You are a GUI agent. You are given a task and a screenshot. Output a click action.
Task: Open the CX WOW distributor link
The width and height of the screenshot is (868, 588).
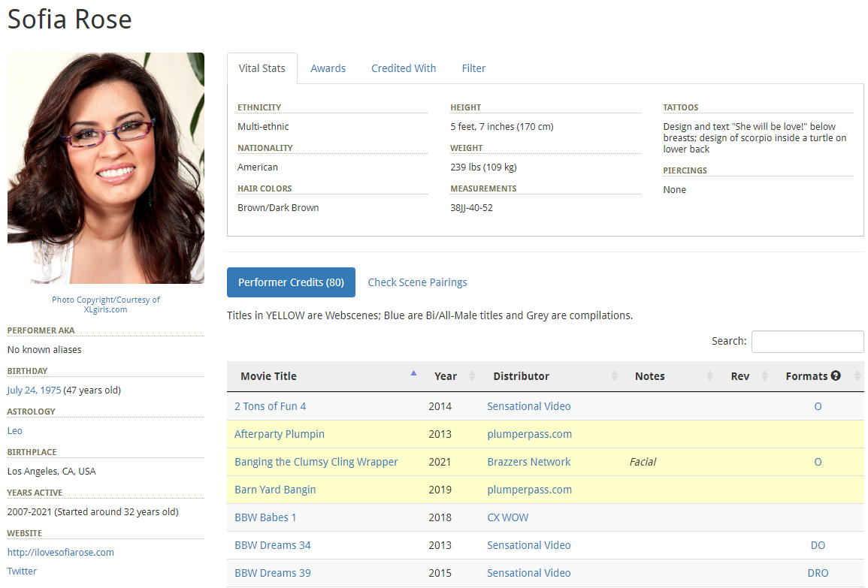507,517
